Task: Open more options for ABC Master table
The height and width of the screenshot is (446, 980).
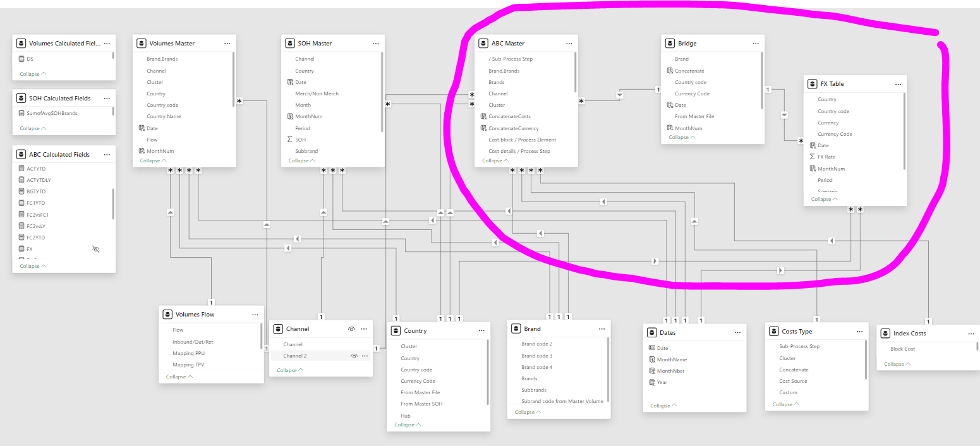Action: (x=569, y=44)
